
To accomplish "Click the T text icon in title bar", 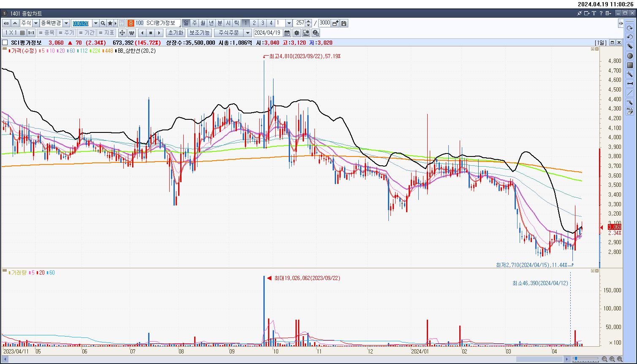I will 594,13.
